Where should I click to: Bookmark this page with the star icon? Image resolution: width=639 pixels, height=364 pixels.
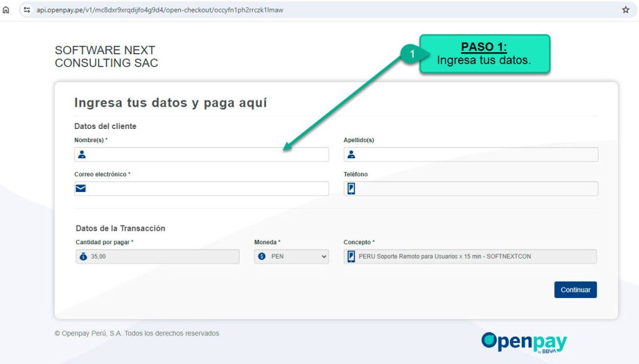625,10
